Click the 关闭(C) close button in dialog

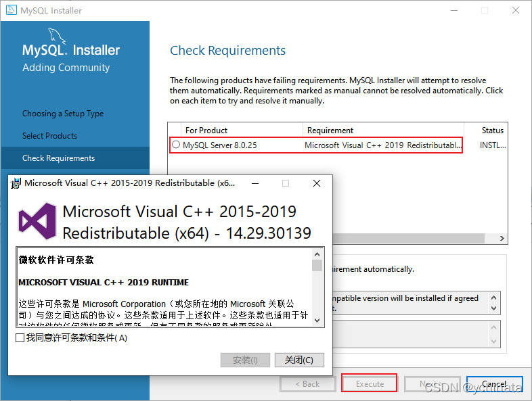[x=299, y=360]
